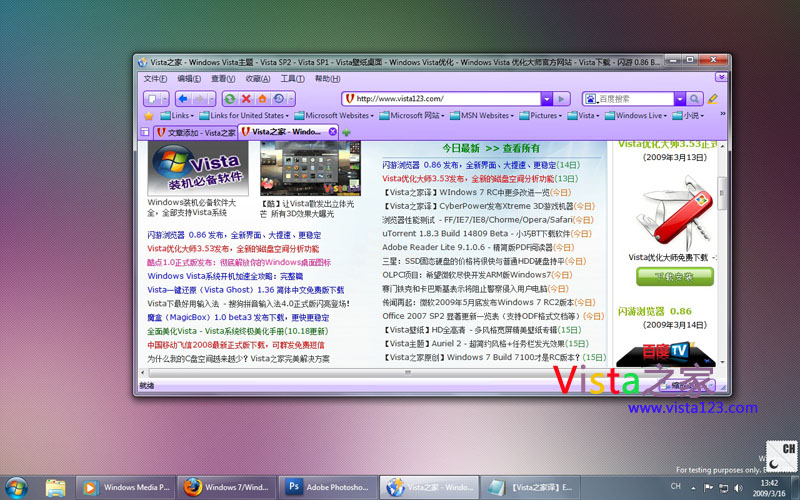This screenshot has width=800, height=500.
Task: Click the blue back arrow button
Action: pyautogui.click(x=183, y=99)
